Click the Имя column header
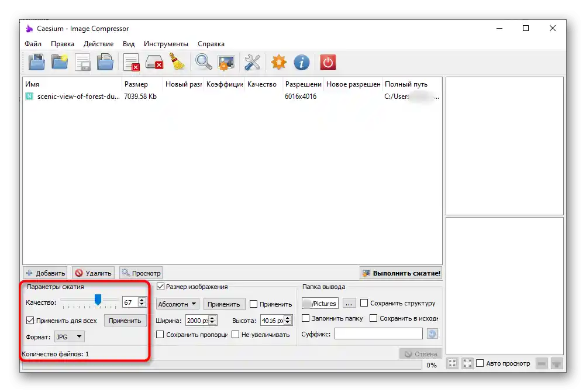This screenshot has width=586, height=392. (x=72, y=84)
